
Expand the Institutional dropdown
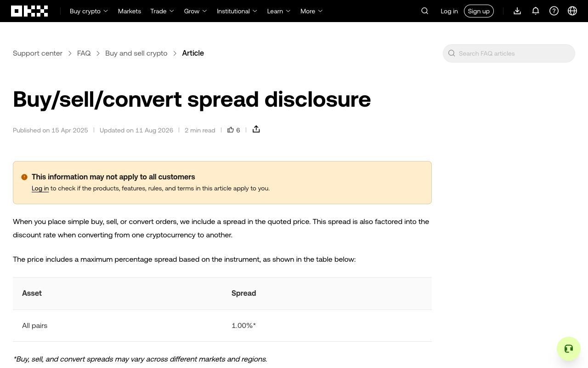(237, 11)
